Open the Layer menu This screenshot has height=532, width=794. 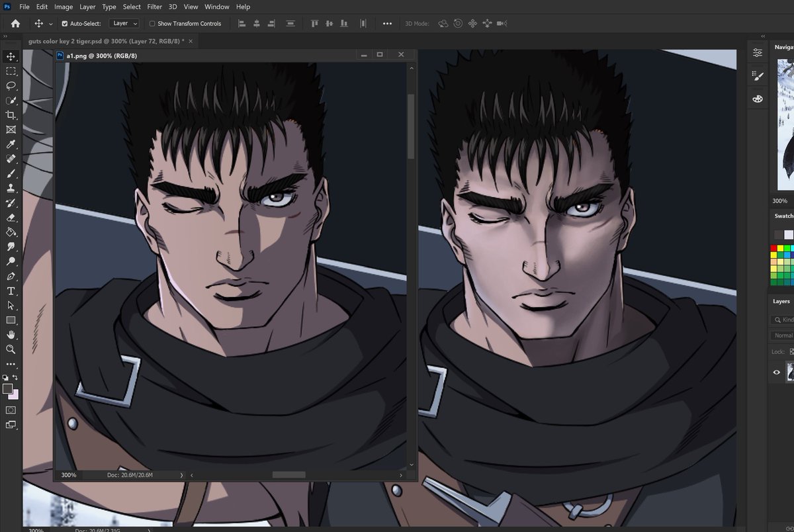[x=87, y=7]
